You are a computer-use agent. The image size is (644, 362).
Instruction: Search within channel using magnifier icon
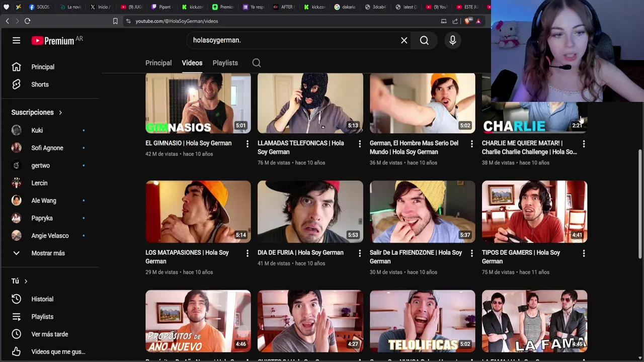257,63
